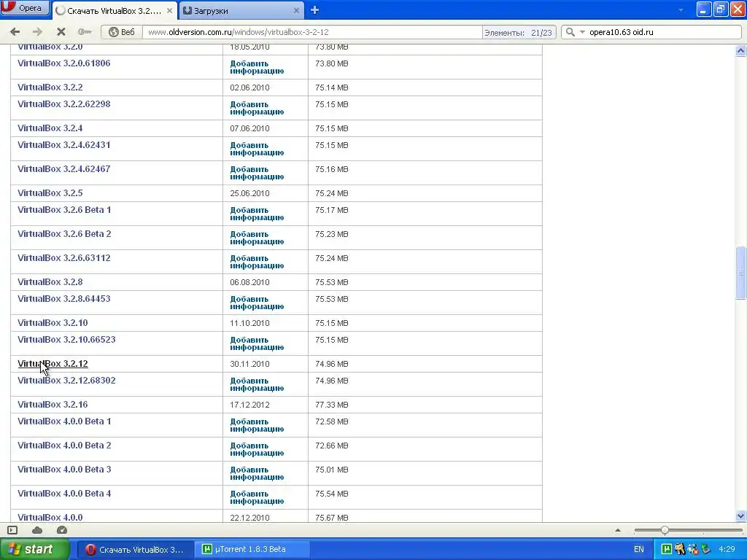The image size is (747, 560).
Task: Open VirtualBox 3.2.0.61806 link
Action: coord(64,63)
